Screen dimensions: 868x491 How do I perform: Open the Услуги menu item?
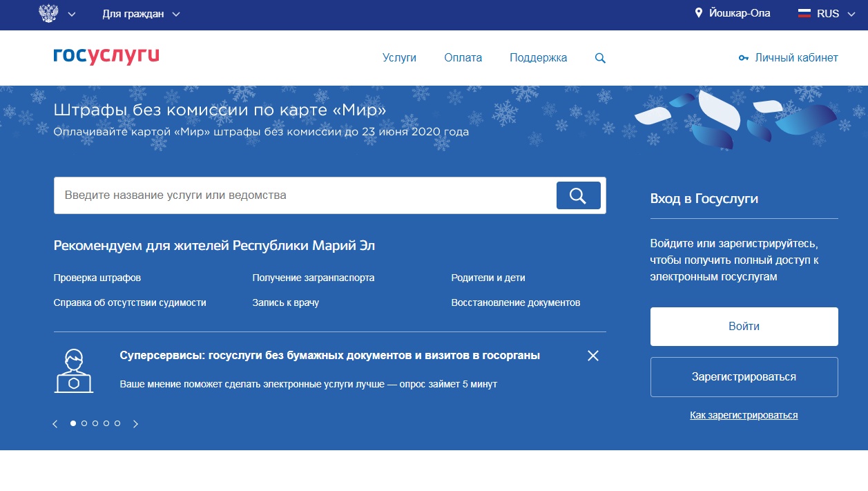[x=399, y=58]
